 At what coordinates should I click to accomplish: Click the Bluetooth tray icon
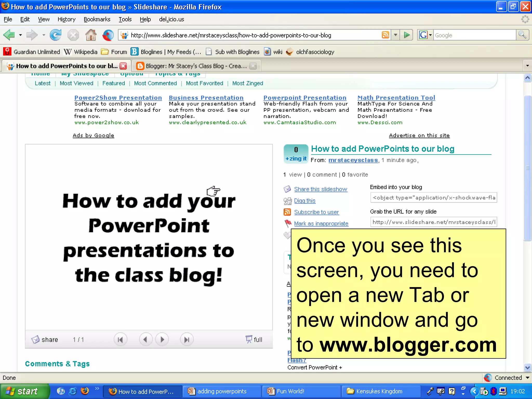tap(493, 391)
